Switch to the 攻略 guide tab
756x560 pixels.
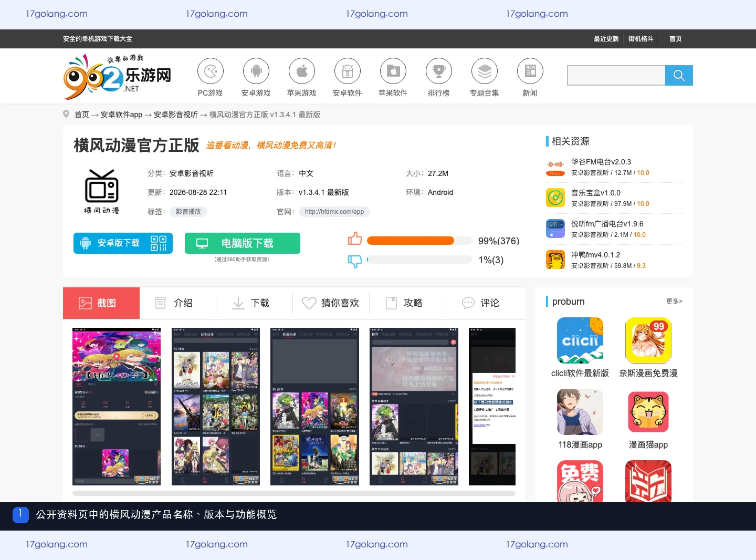pos(408,303)
